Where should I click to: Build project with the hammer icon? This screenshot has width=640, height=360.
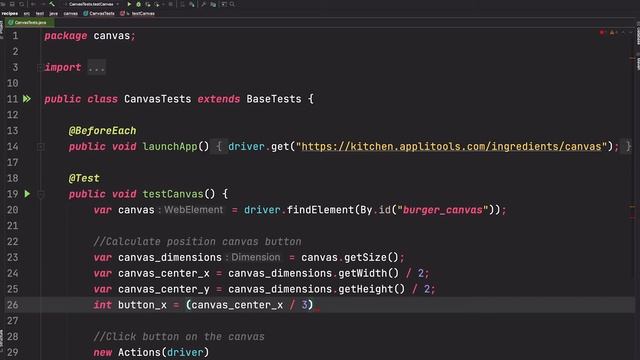52,4
